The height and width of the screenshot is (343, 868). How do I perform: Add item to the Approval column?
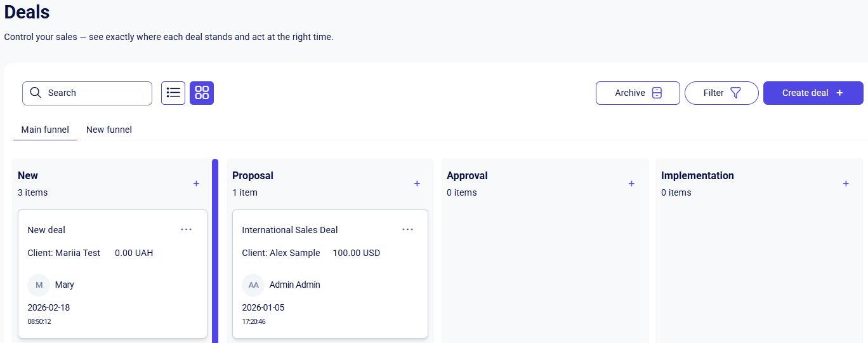631,184
